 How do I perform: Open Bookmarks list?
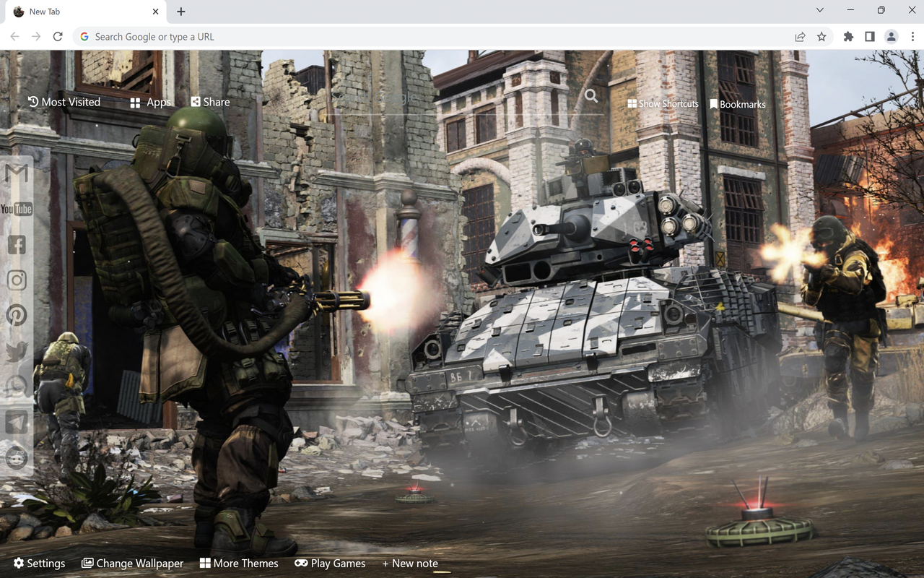click(x=738, y=104)
